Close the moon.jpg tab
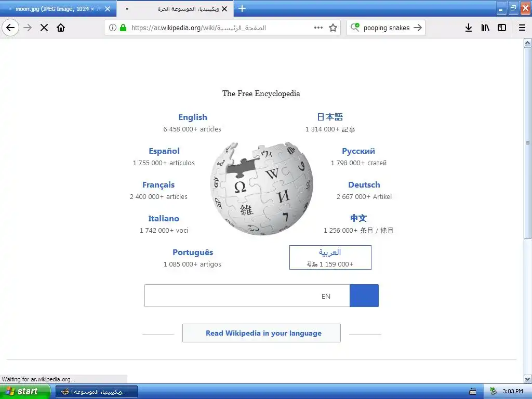 click(x=108, y=9)
